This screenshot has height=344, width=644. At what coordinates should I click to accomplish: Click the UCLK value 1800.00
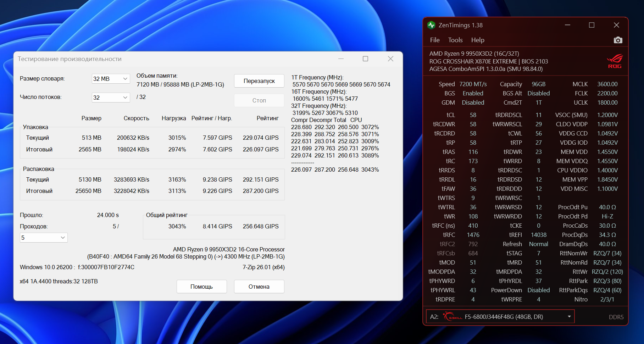pos(607,102)
